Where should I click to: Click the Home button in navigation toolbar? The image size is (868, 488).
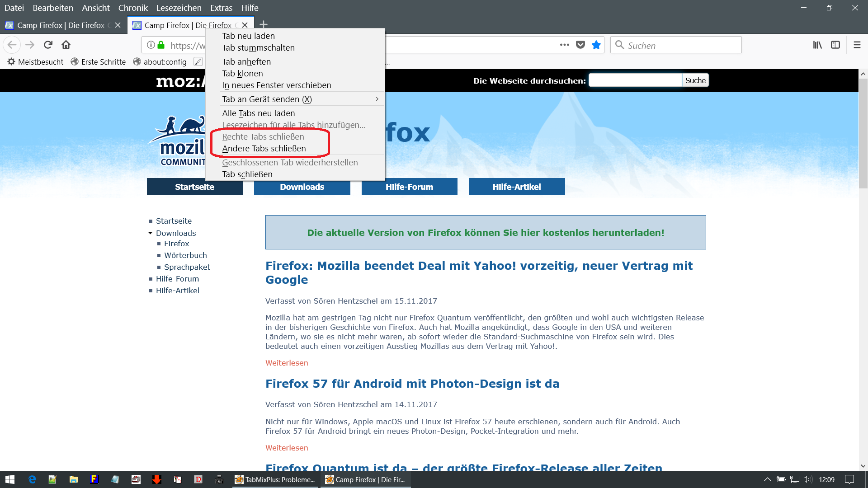coord(66,45)
